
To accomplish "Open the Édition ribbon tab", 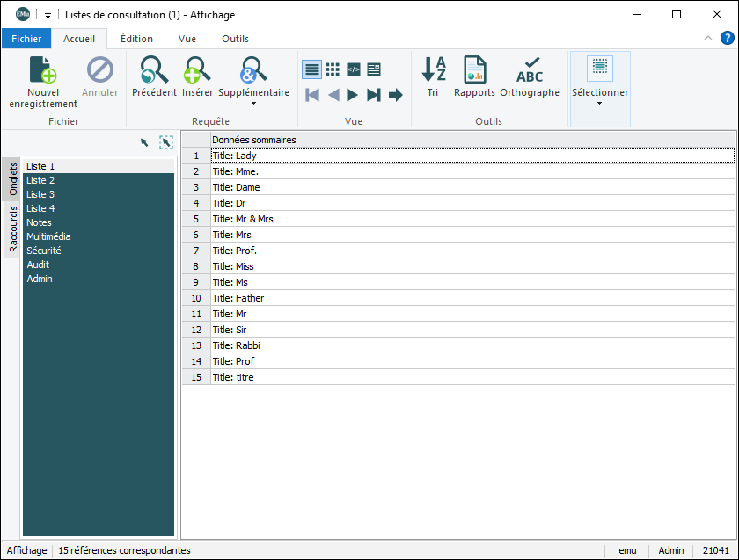I will coord(136,39).
